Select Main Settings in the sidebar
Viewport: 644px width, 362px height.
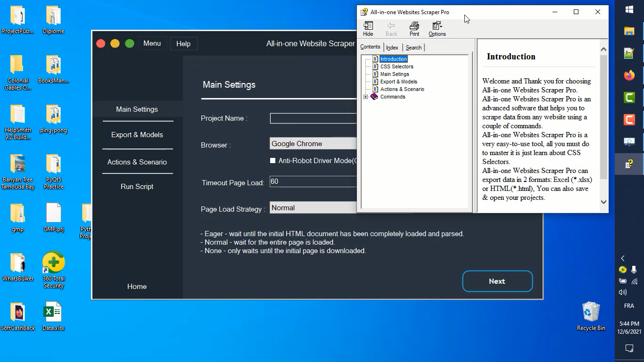(137, 109)
